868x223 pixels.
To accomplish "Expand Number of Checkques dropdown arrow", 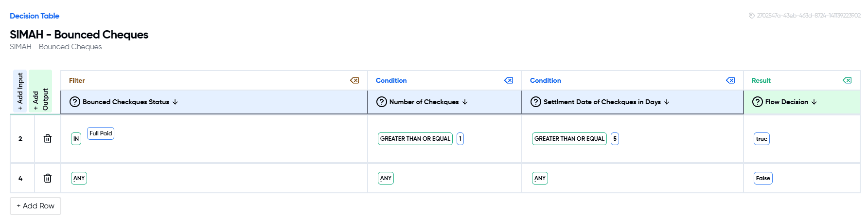I will [x=465, y=102].
